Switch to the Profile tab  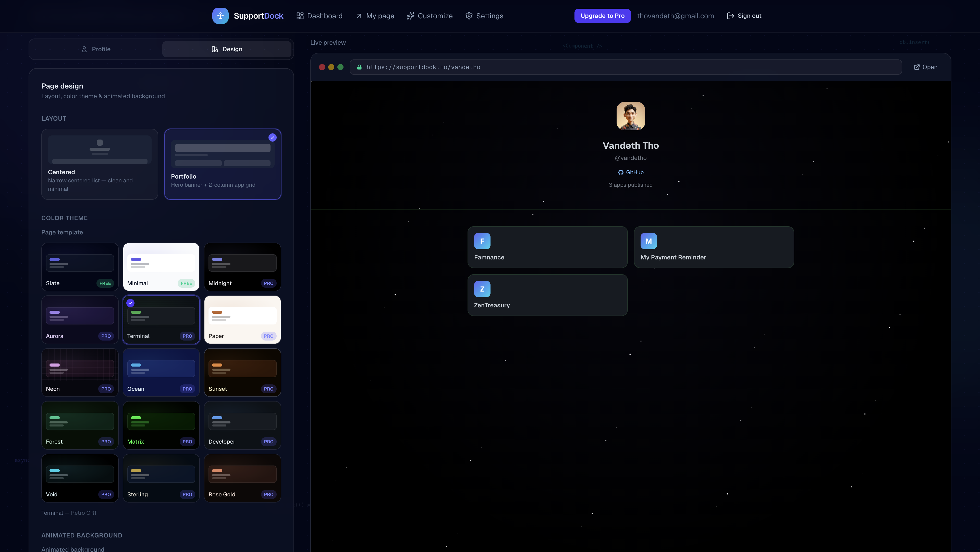coord(96,49)
